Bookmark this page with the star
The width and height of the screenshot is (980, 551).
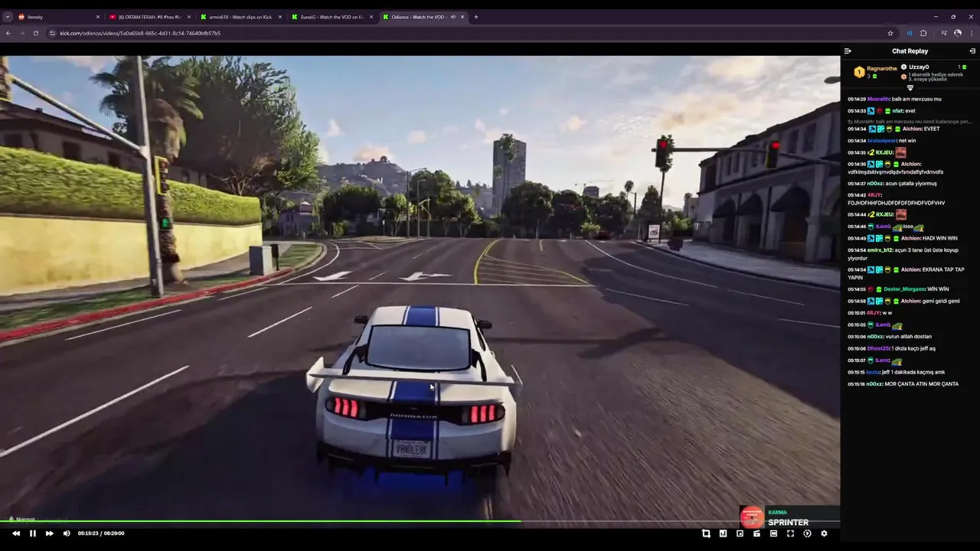coord(890,33)
